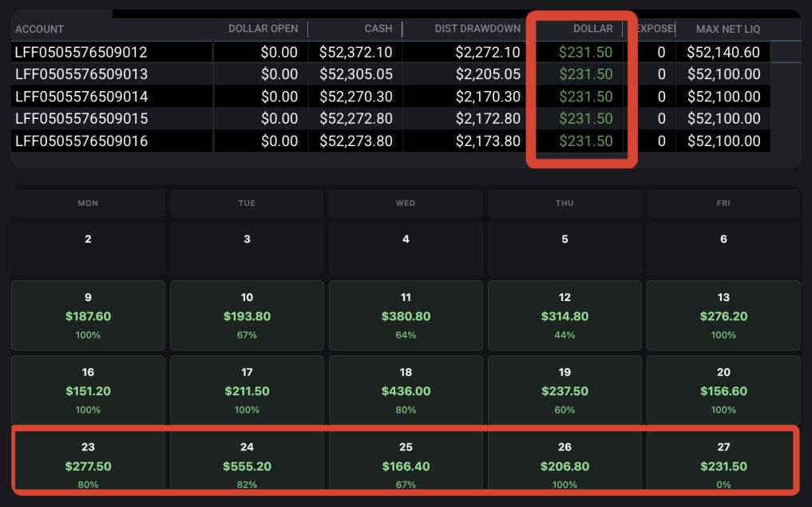
Task: Sort by the DOLLAR OPEN column header
Action: point(263,29)
